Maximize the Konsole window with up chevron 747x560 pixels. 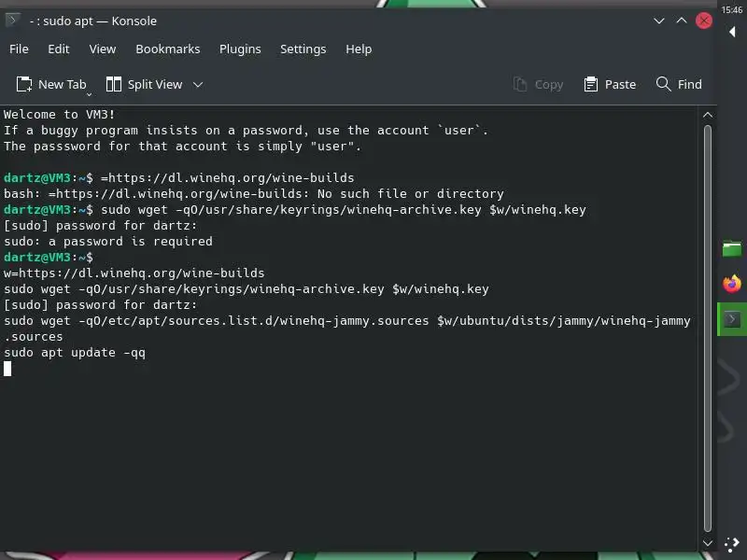(x=682, y=21)
